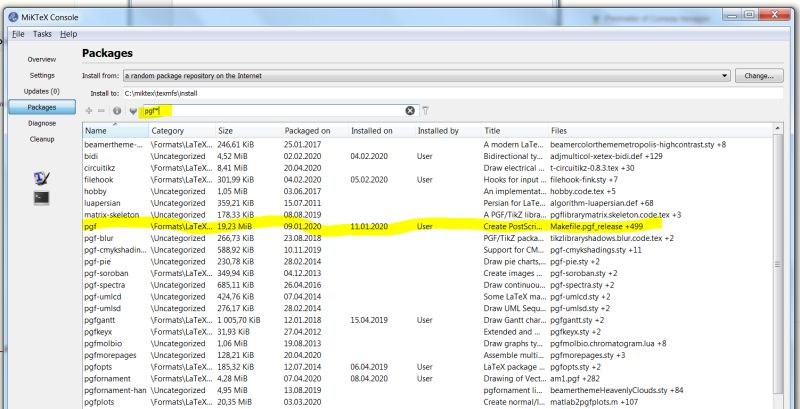
Task: Select the pgf-soroban package row
Action: point(428,273)
